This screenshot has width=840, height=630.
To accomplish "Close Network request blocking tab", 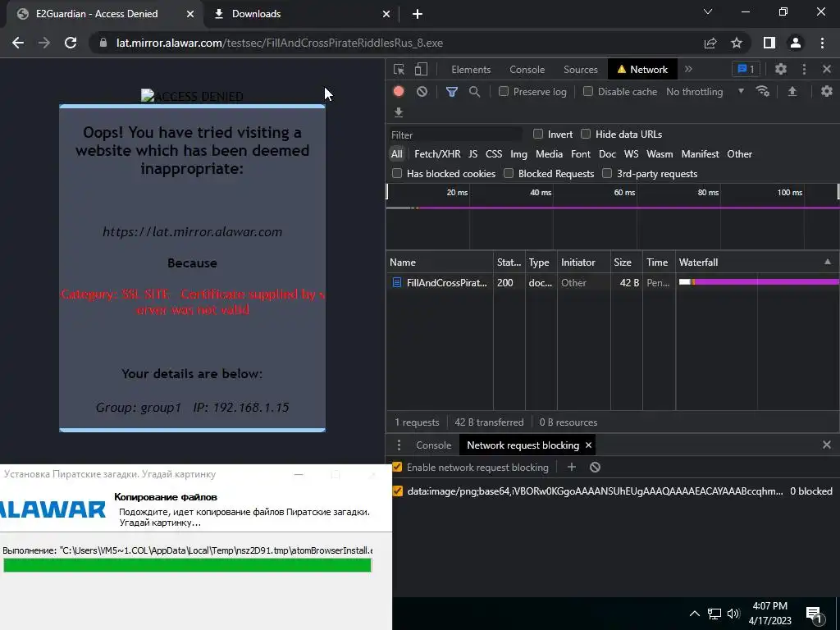I will click(x=588, y=445).
